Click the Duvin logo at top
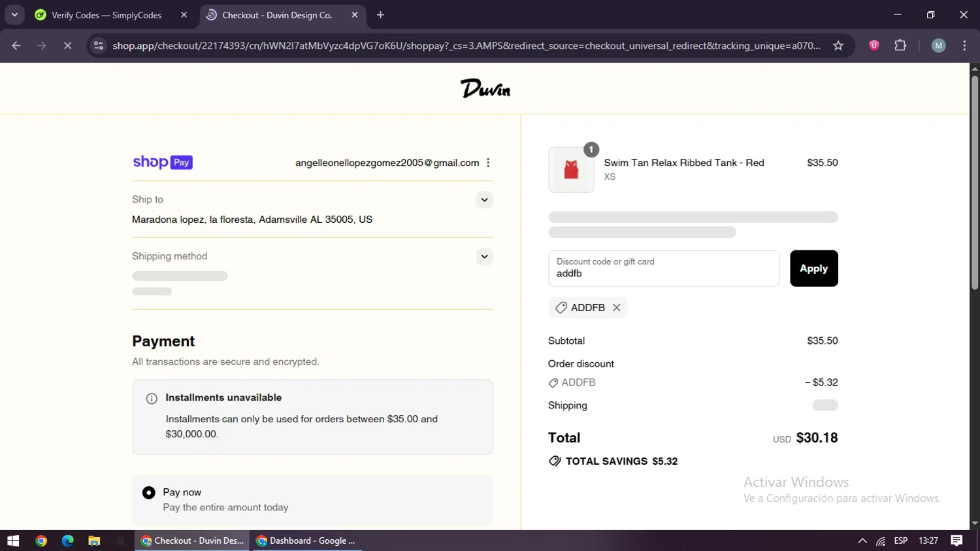This screenshot has height=551, width=980. [x=485, y=88]
